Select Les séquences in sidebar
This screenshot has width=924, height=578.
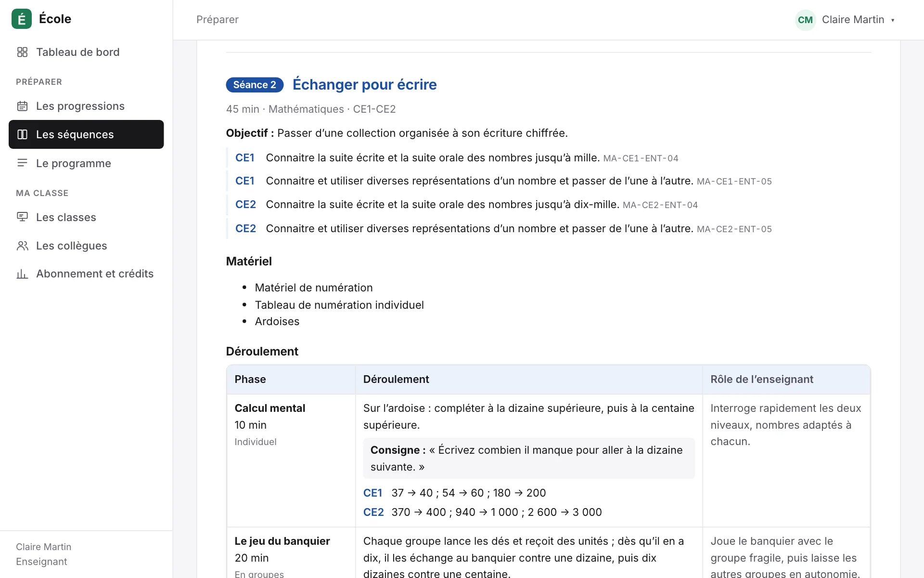point(86,134)
